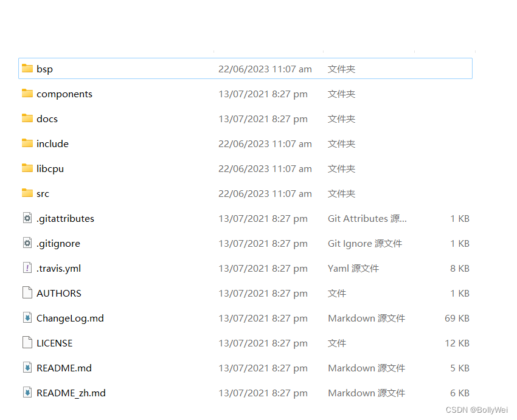Click the plain file icon beside AUTHORS
This screenshot has height=420, width=517.
pyautogui.click(x=27, y=293)
